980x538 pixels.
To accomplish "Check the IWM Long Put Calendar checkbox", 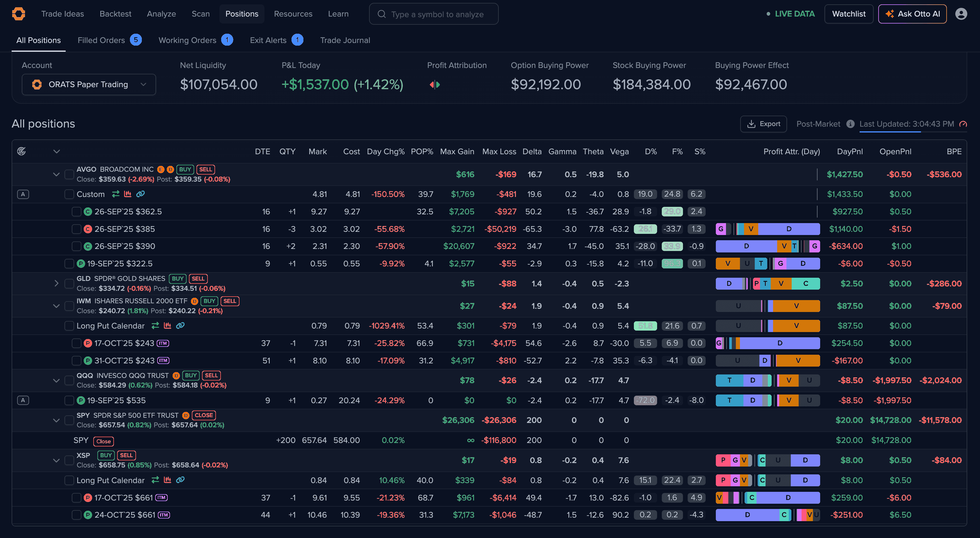I will click(69, 326).
